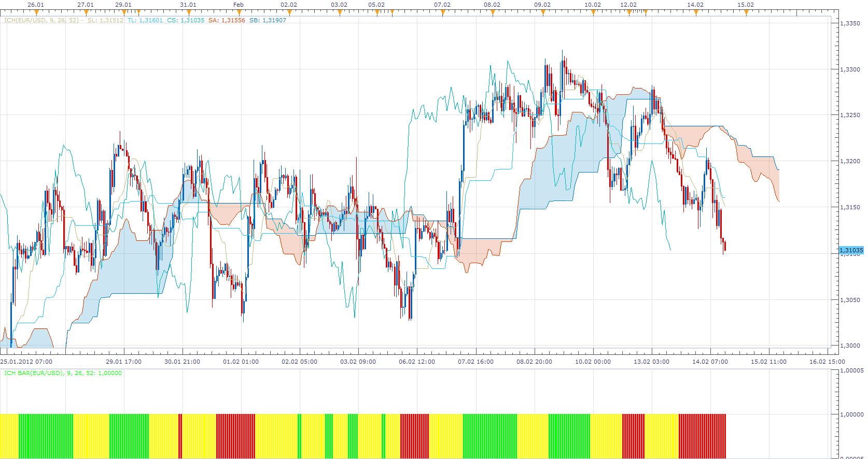Pick the 03.02 09:00 time axis label

[358, 362]
